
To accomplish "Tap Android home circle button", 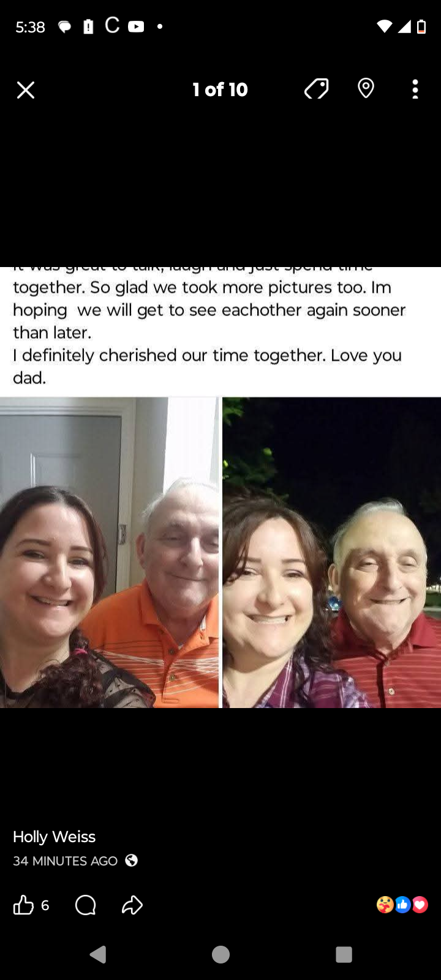I will (x=221, y=954).
